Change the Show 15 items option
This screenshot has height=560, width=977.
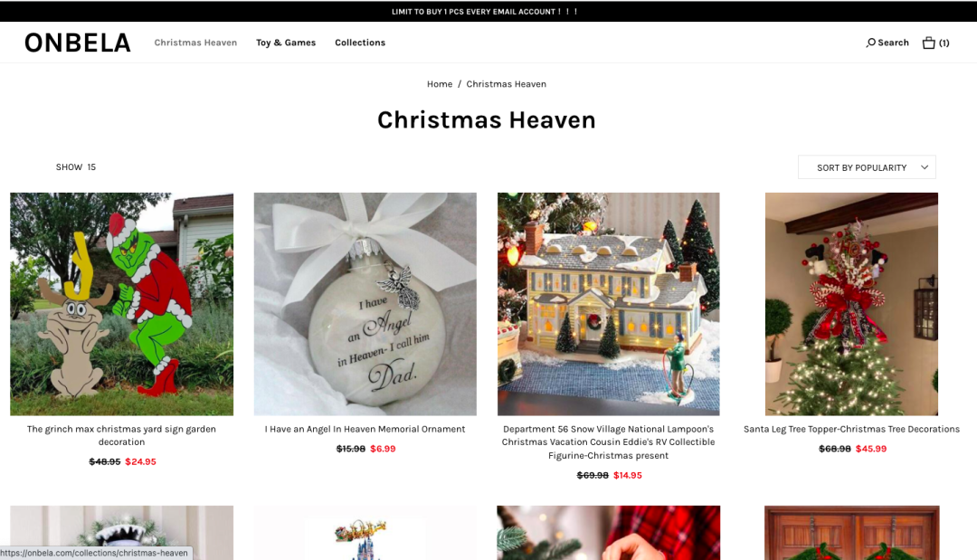click(76, 167)
